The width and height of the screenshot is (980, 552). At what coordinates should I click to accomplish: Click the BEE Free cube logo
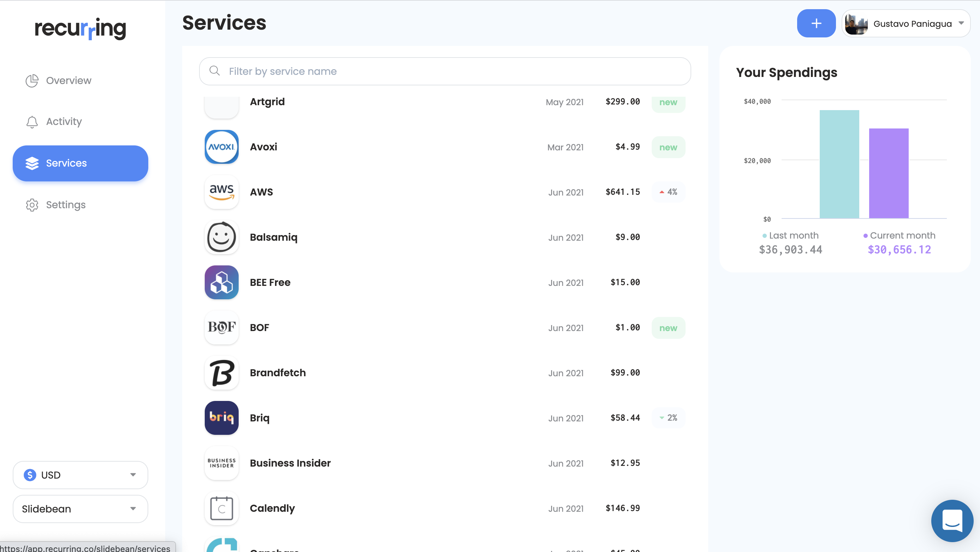221,282
